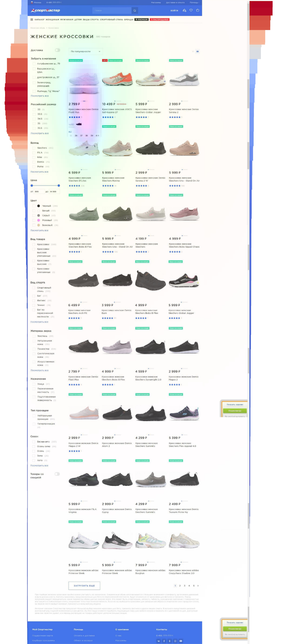Open the YouTube icon in the footer
Image resolution: width=281 pixels, height=644 pixels.
(x=181, y=641)
